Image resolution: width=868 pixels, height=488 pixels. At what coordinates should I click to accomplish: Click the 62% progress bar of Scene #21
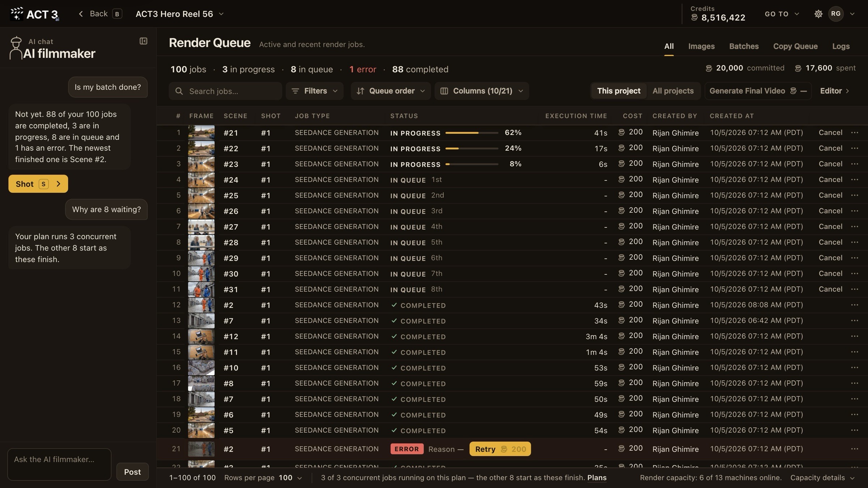click(x=472, y=133)
